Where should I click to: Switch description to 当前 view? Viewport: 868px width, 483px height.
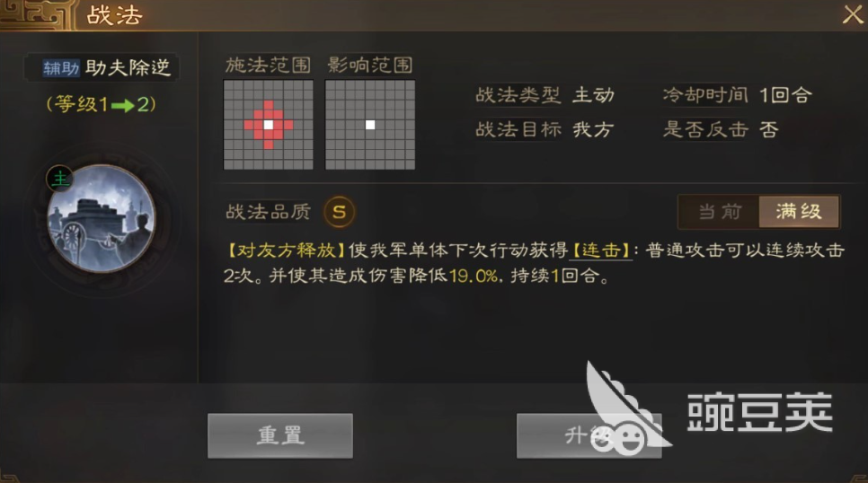point(720,211)
